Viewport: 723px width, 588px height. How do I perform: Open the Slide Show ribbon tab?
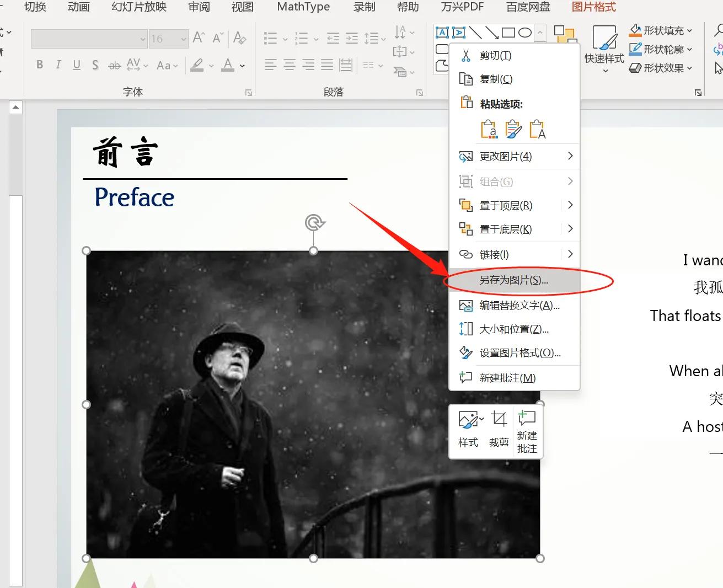pos(139,7)
